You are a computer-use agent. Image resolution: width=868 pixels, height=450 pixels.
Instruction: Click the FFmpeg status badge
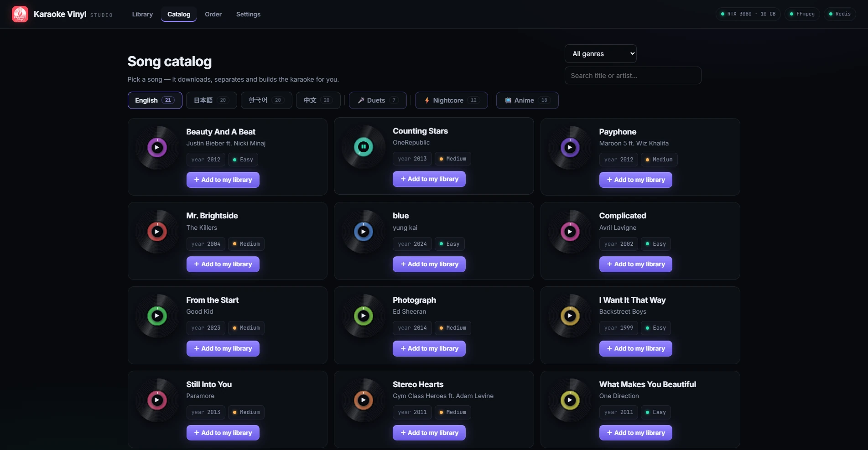(x=802, y=14)
